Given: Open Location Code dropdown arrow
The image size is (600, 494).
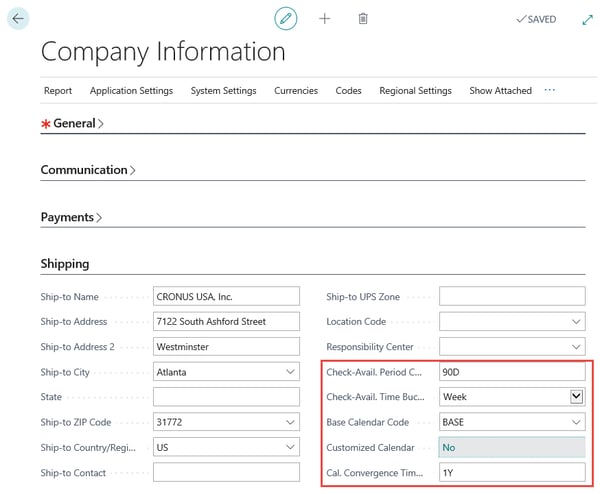Looking at the screenshot, I should coord(576,321).
